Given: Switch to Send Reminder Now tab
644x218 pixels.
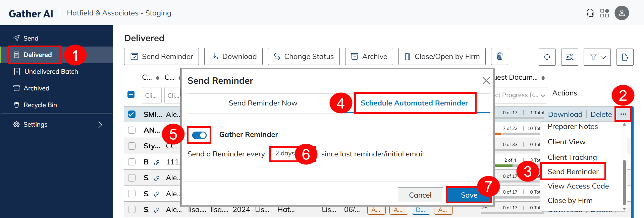Looking at the screenshot, I should tap(263, 103).
